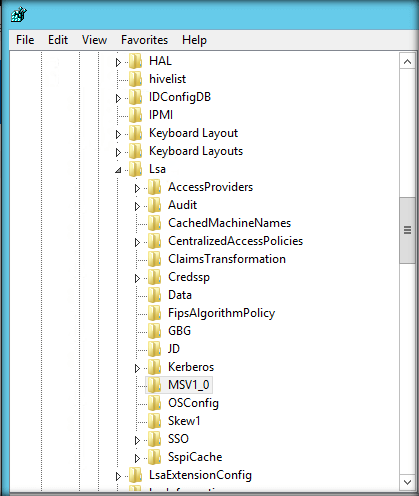419x496 pixels.
Task: Open the File menu
Action: pyautogui.click(x=25, y=40)
